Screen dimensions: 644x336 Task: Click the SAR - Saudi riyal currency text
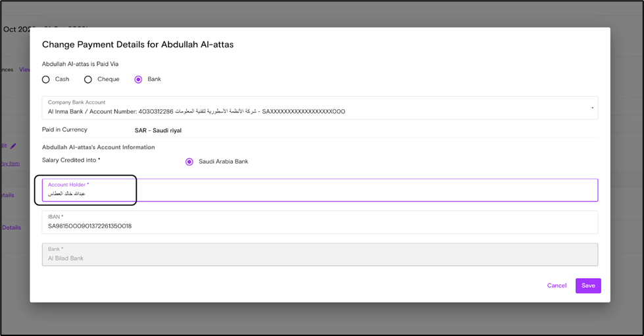coord(158,130)
